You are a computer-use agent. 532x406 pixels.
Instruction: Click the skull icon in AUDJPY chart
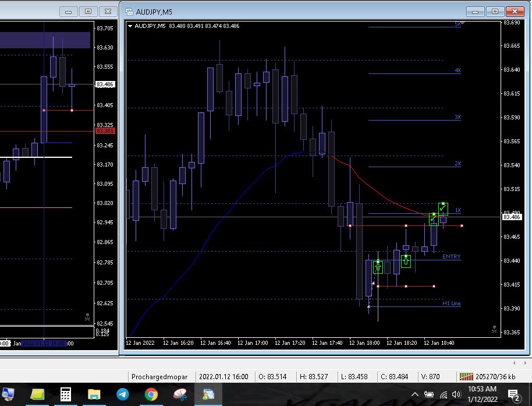494,330
